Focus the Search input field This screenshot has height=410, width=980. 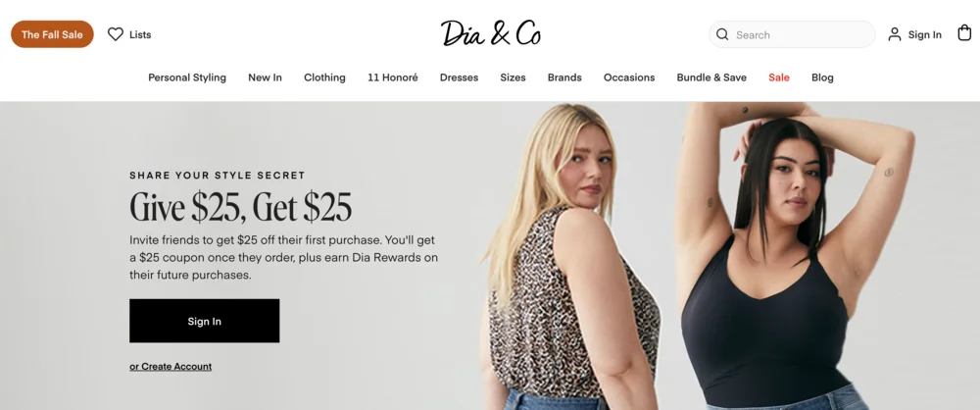792,34
